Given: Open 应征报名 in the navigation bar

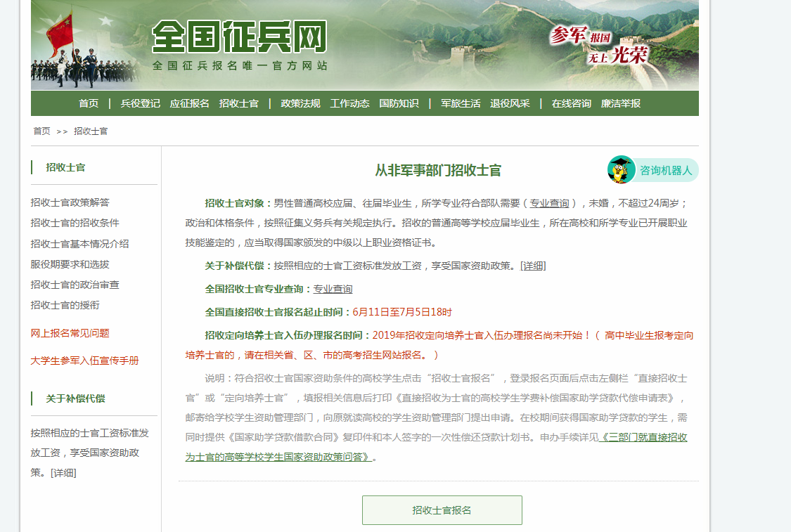Looking at the screenshot, I should click(x=190, y=103).
